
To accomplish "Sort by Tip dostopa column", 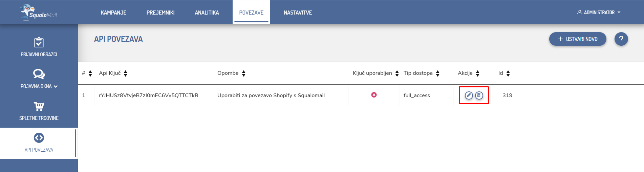I will (438, 73).
